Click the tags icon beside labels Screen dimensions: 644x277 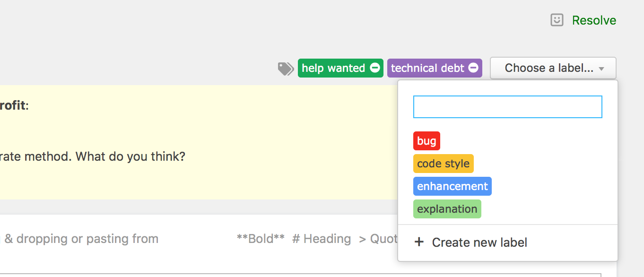(x=286, y=69)
